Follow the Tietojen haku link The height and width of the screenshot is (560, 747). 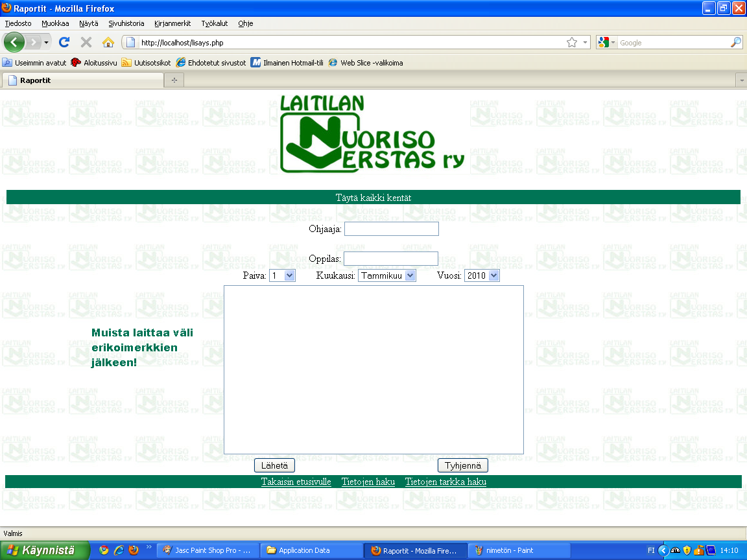coord(368,482)
